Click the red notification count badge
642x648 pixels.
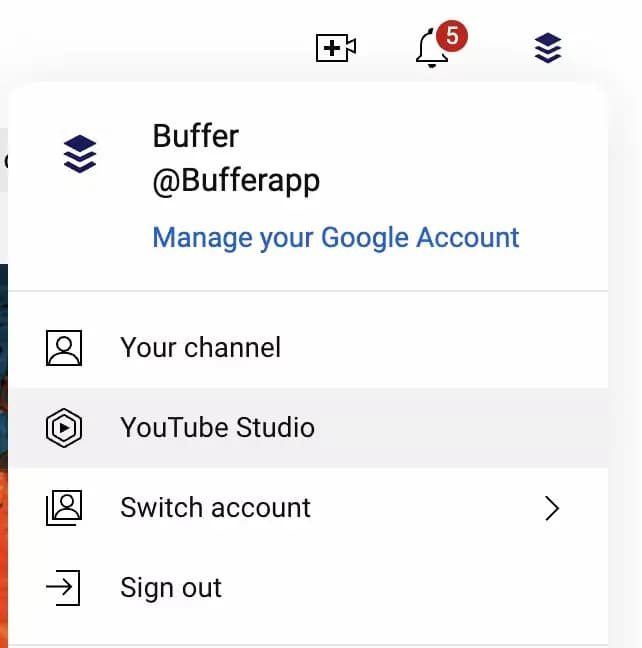click(x=452, y=37)
